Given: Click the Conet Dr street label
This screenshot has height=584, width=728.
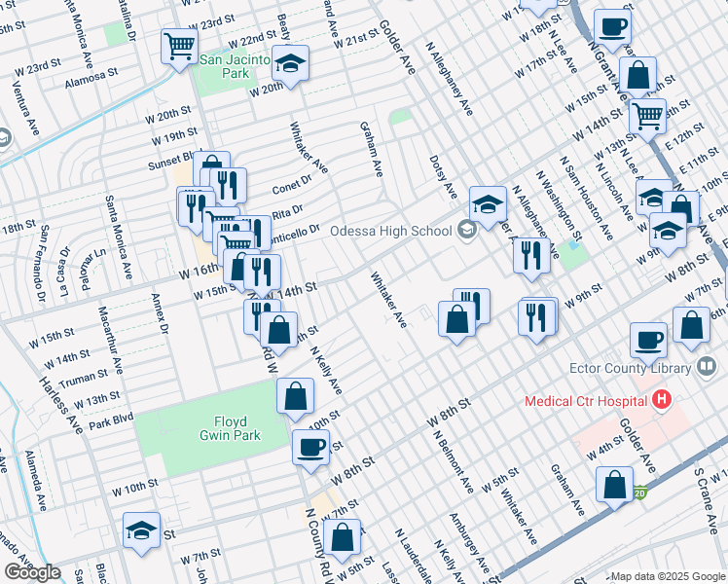Looking at the screenshot, I should pos(292,185).
